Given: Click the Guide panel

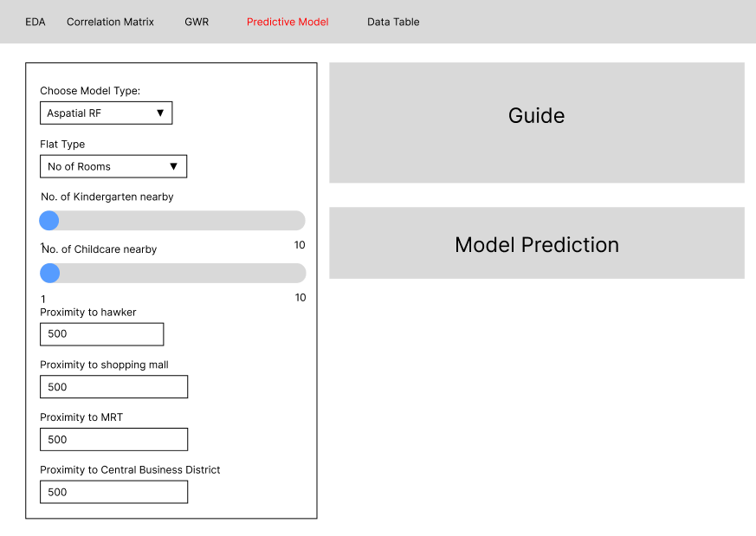Looking at the screenshot, I should click(536, 122).
